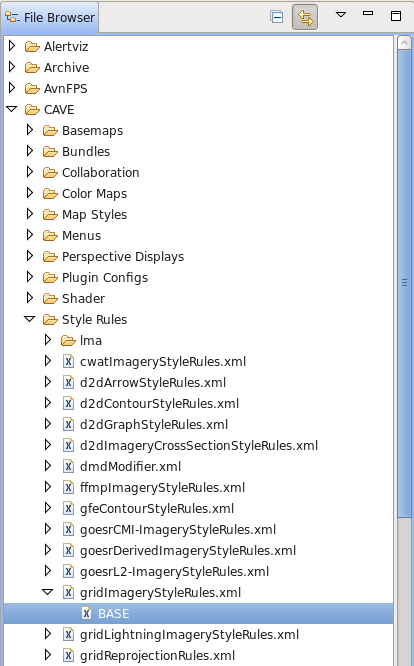Click the Color Maps folder icon
The image size is (414, 666).
click(x=50, y=194)
